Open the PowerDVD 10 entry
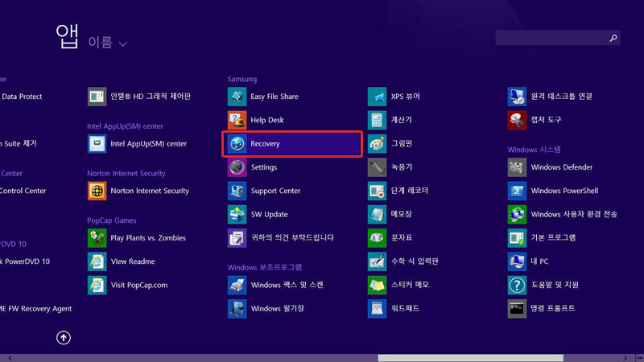The height and width of the screenshot is (362, 644). click(25, 261)
